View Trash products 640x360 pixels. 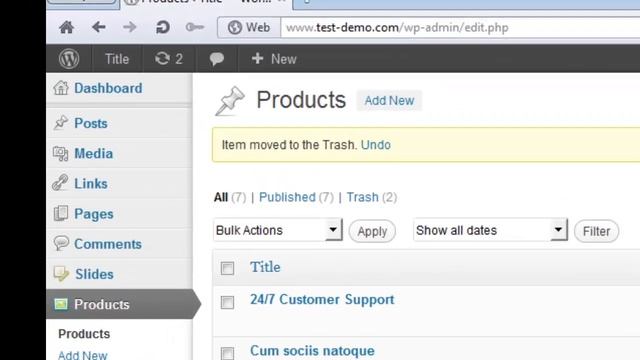[x=362, y=197]
